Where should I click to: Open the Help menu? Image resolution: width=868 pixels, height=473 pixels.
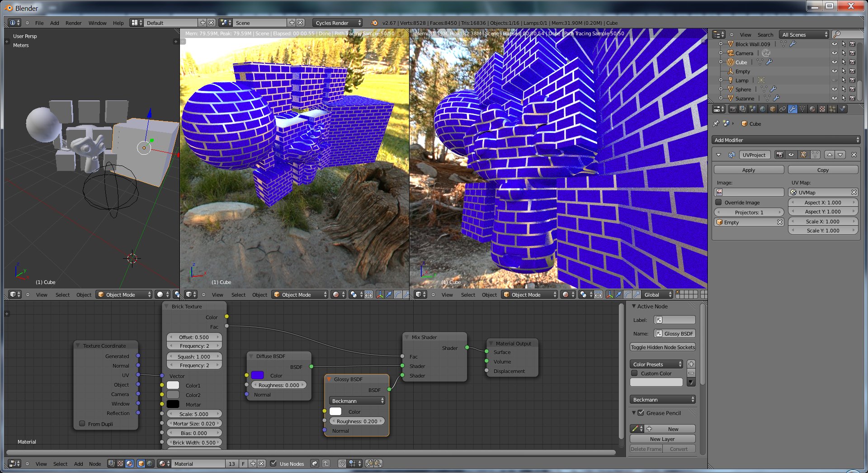pos(118,23)
